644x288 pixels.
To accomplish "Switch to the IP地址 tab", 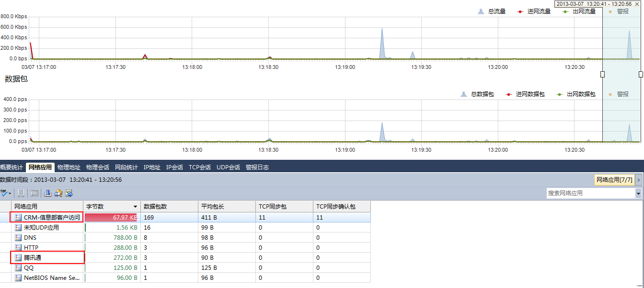I will coord(152,167).
